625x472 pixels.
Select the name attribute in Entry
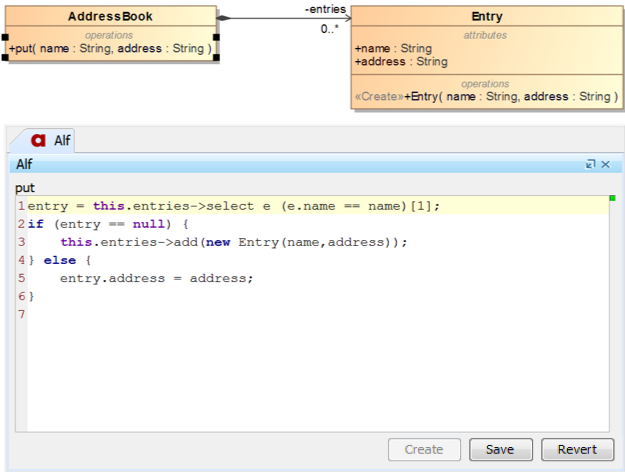click(x=393, y=48)
